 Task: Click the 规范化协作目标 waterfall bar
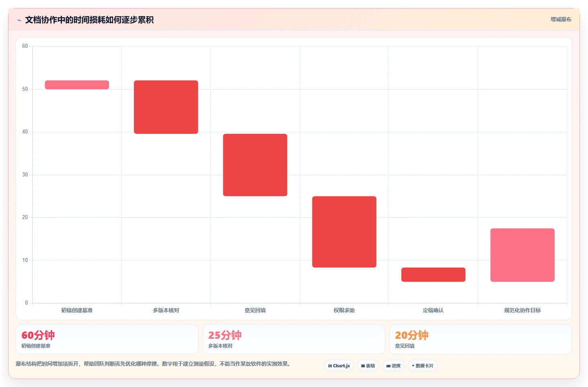522,255
